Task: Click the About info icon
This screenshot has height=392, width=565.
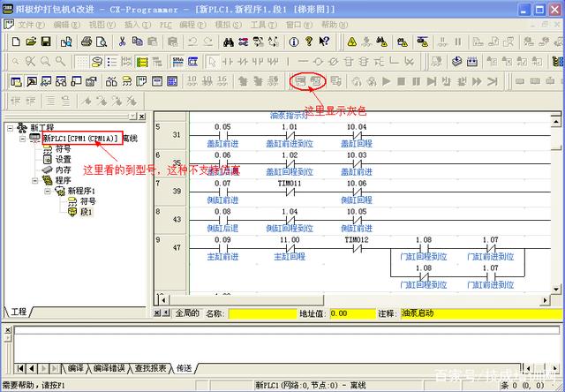Action: tap(294, 41)
